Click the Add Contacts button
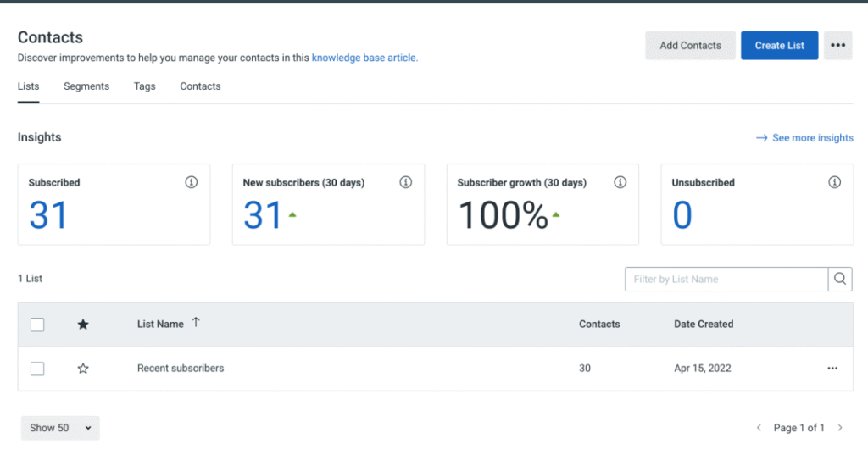868x466 pixels. pos(690,46)
